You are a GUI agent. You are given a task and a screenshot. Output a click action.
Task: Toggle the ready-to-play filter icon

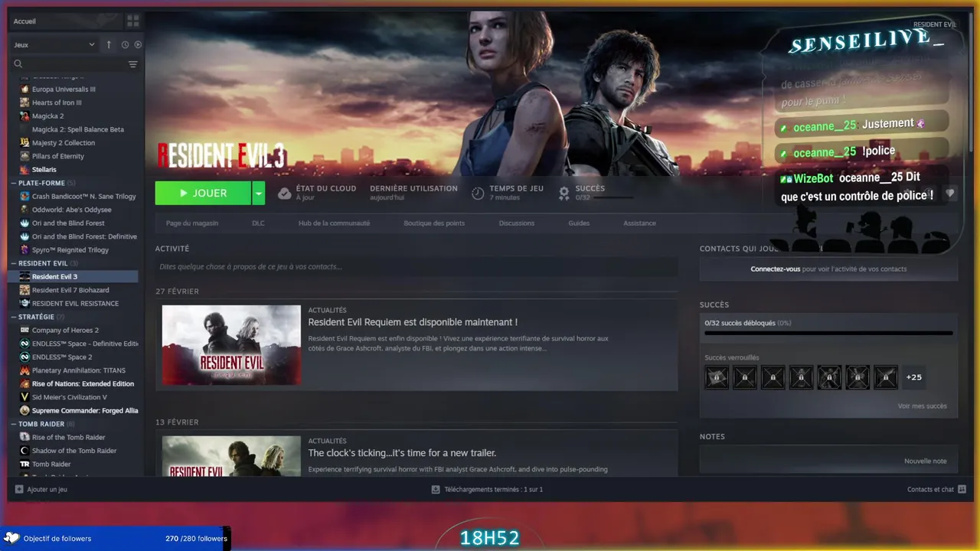point(138,44)
